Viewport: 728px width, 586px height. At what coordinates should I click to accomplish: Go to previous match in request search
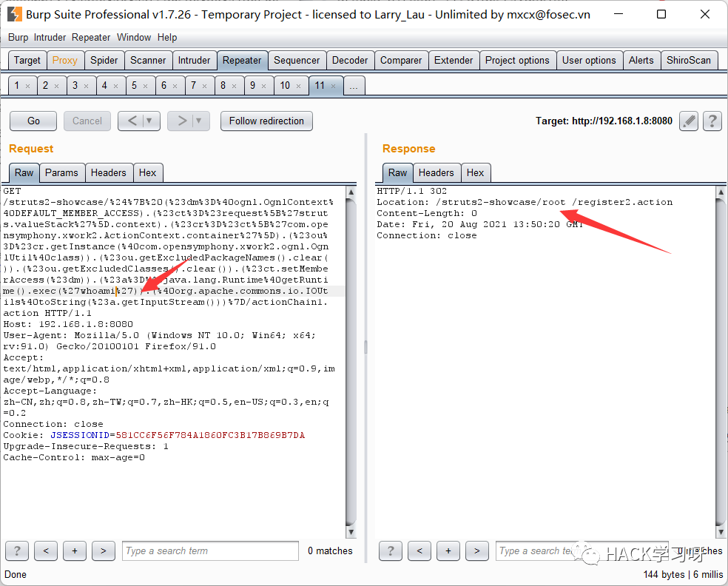point(46,551)
